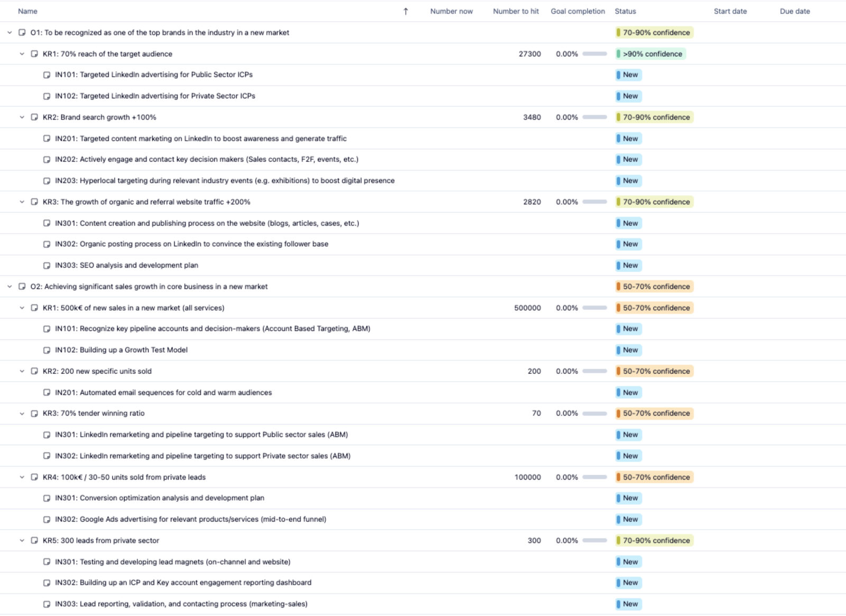Click the item icon beside KR2 Brand search growth

34,117
